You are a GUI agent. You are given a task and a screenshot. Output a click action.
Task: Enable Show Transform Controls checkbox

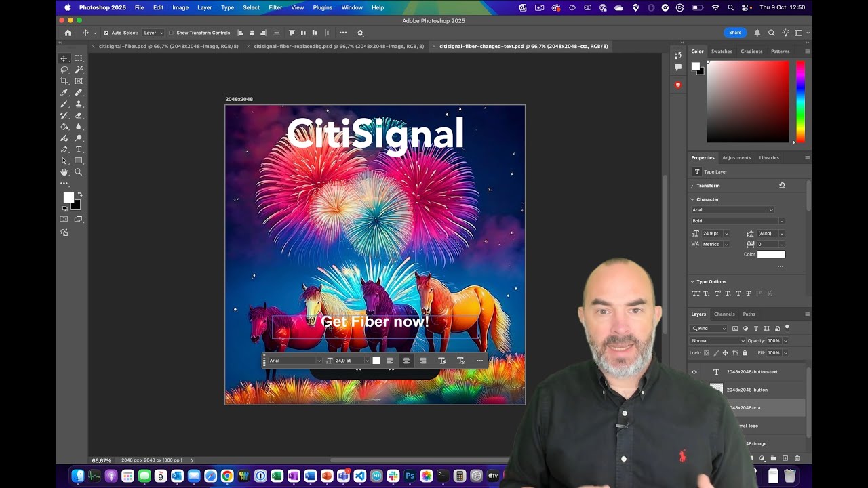[x=171, y=33]
